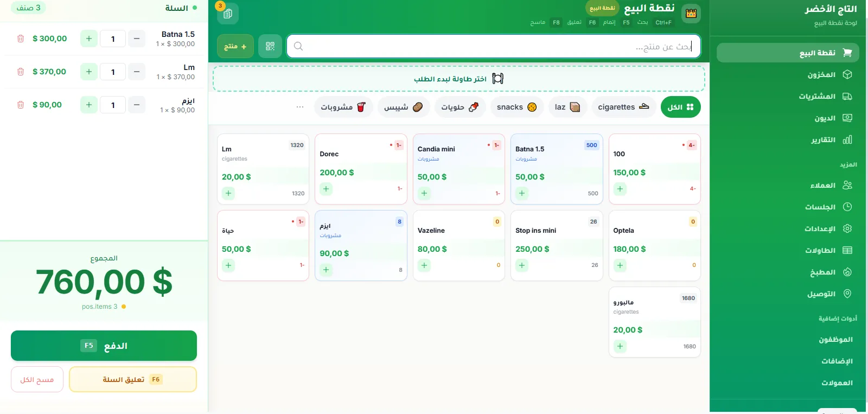Open الإضافات add-ons in sidebar
This screenshot has width=868, height=414.
tap(788, 361)
